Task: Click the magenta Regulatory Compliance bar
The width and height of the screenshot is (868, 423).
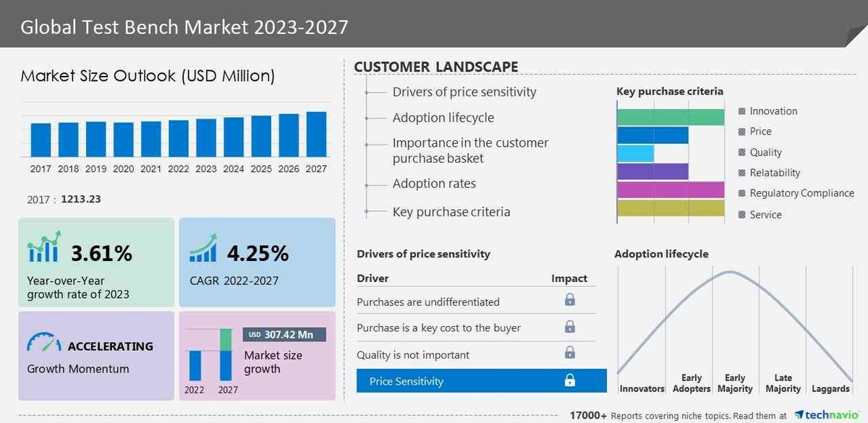Action: 671,189
